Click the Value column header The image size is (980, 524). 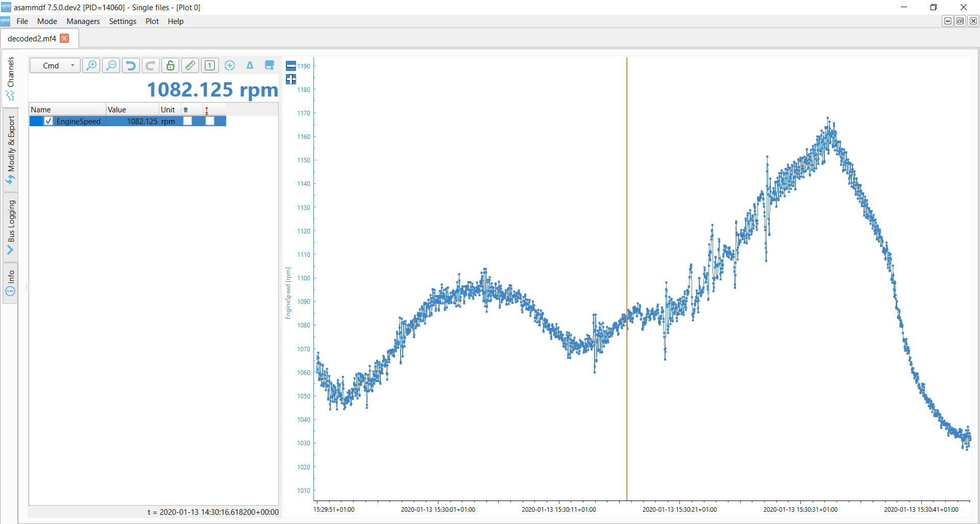click(x=133, y=109)
